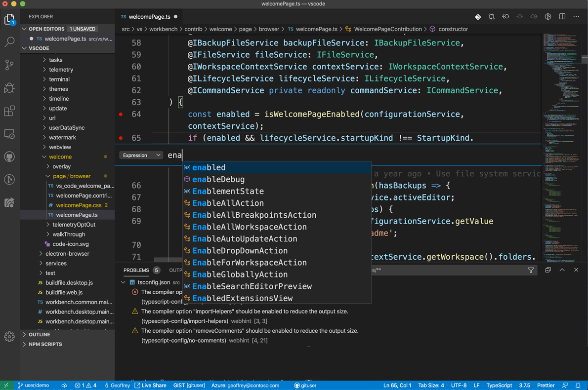Click TypeScript language mode in status bar
Viewport: 588px width, 390px height.
pyautogui.click(x=499, y=385)
